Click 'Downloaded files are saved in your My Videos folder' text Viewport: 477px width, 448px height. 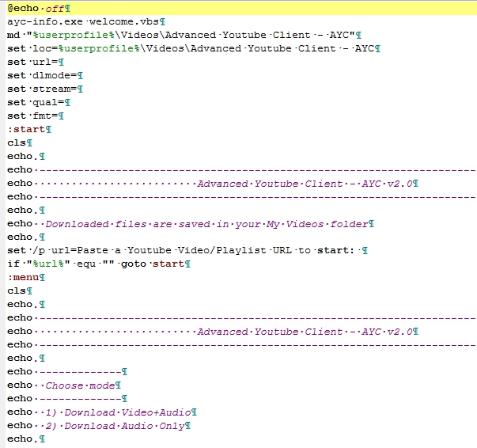click(x=206, y=224)
